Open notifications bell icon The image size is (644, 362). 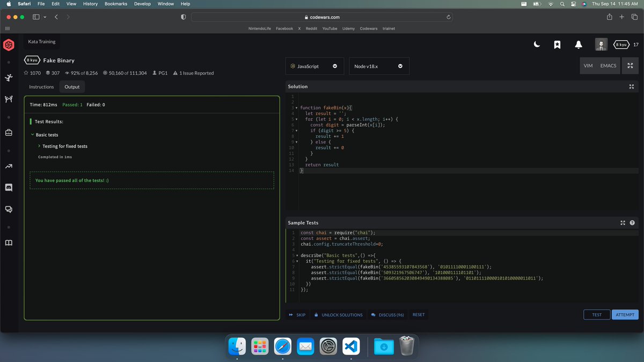coord(579,45)
